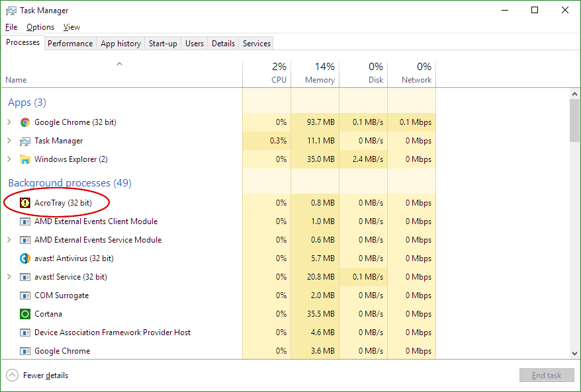Click Google Chrome's 93.7 MB memory cell
The width and height of the screenshot is (581, 392).
pos(315,122)
